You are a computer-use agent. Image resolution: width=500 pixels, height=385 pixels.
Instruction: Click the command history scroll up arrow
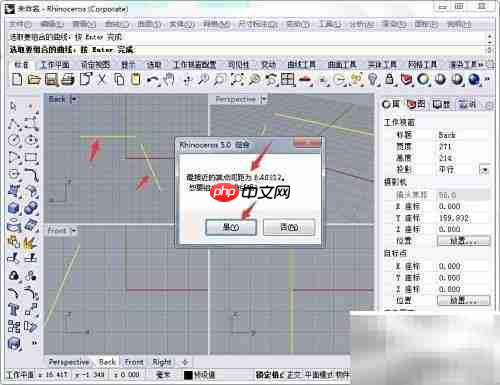coord(490,36)
